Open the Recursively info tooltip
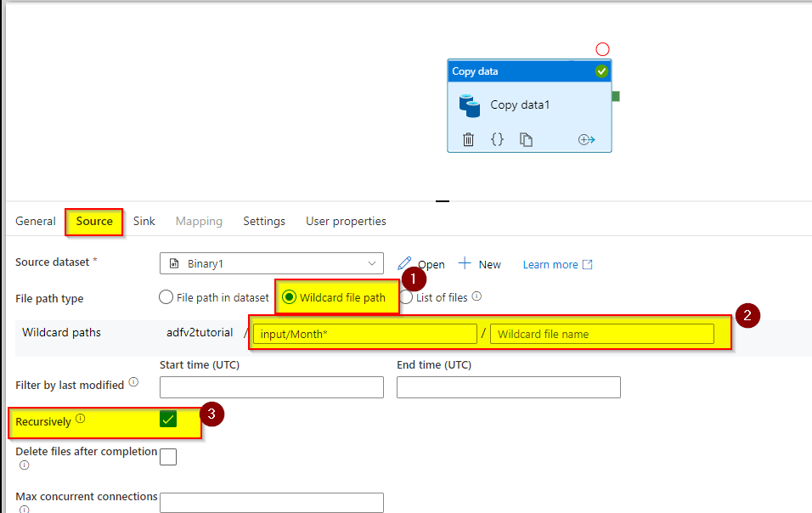 click(81, 416)
